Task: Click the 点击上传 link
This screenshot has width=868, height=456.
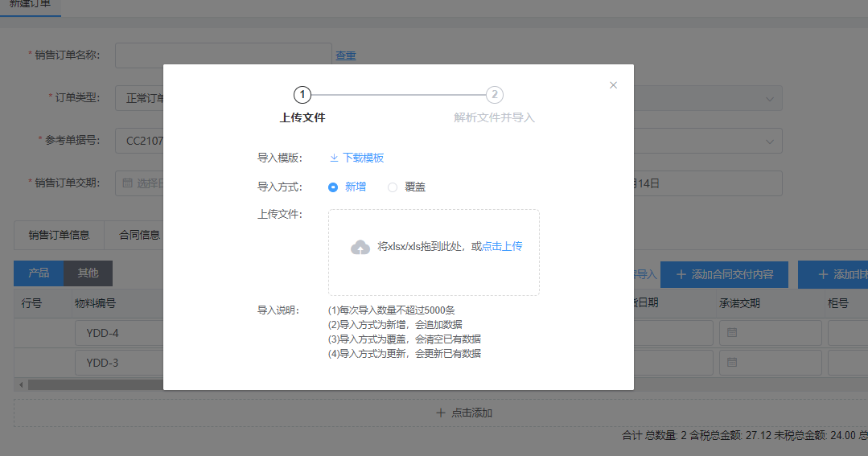Action: (x=502, y=246)
